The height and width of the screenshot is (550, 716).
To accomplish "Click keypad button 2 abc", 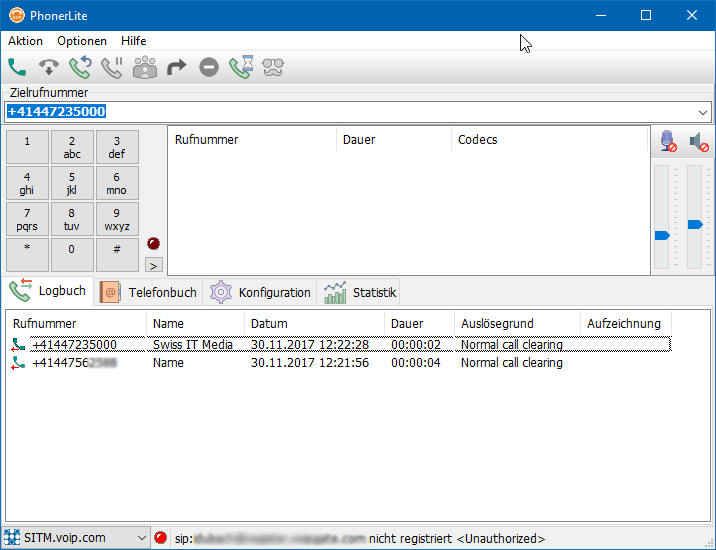I will click(x=72, y=147).
